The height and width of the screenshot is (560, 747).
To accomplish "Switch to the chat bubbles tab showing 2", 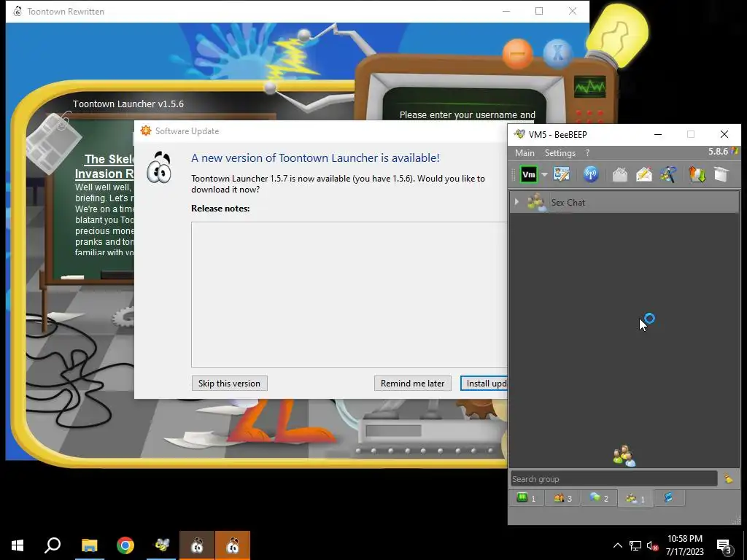I will coord(599,498).
